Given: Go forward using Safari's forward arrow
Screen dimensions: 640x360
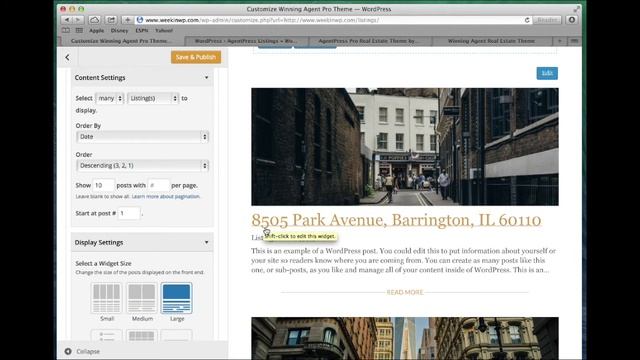Looking at the screenshot, I should pos(78,20).
